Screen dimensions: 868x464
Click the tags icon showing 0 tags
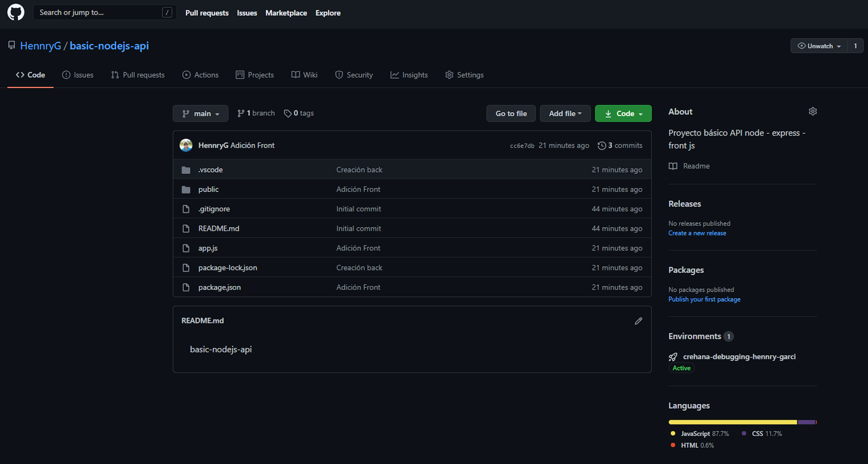(288, 113)
